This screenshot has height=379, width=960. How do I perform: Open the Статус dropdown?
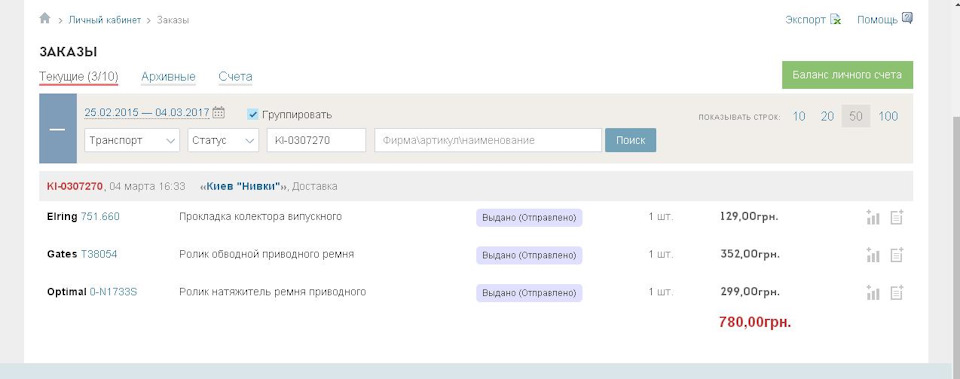click(223, 140)
